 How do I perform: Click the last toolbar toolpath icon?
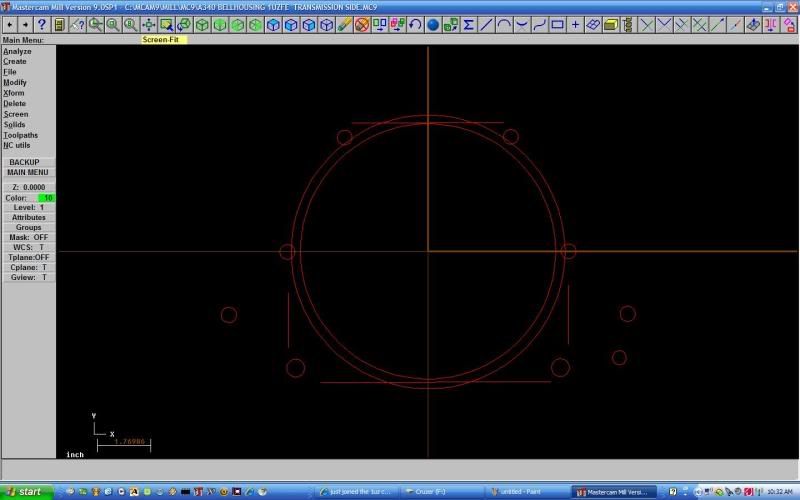789,24
